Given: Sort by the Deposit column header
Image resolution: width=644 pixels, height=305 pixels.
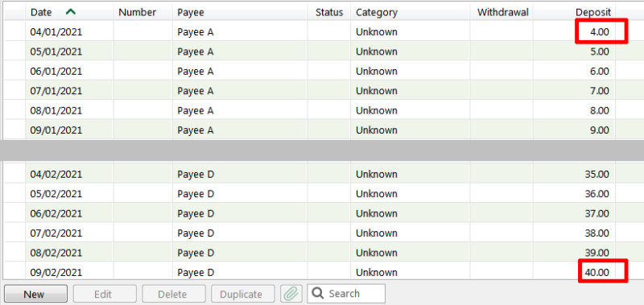Looking at the screenshot, I should coord(593,12).
